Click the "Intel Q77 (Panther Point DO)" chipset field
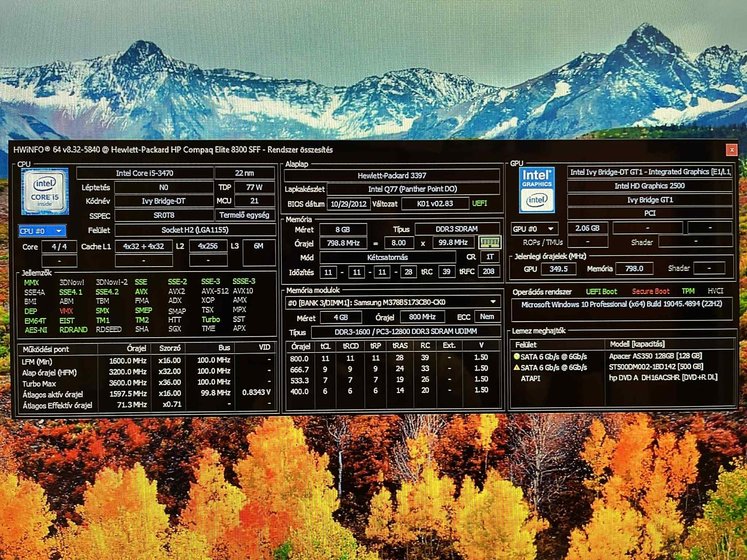This screenshot has width=747, height=560. point(412,189)
